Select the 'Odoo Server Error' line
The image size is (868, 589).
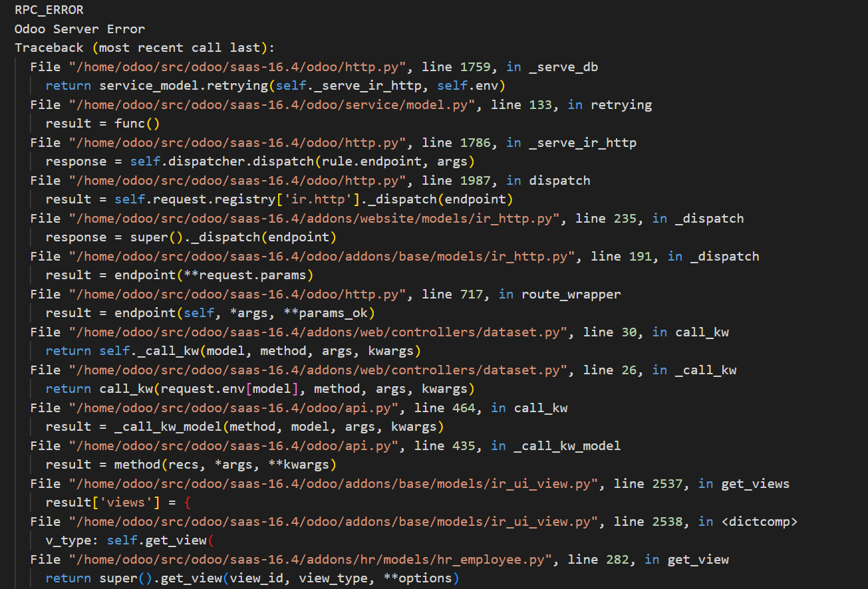(80, 29)
